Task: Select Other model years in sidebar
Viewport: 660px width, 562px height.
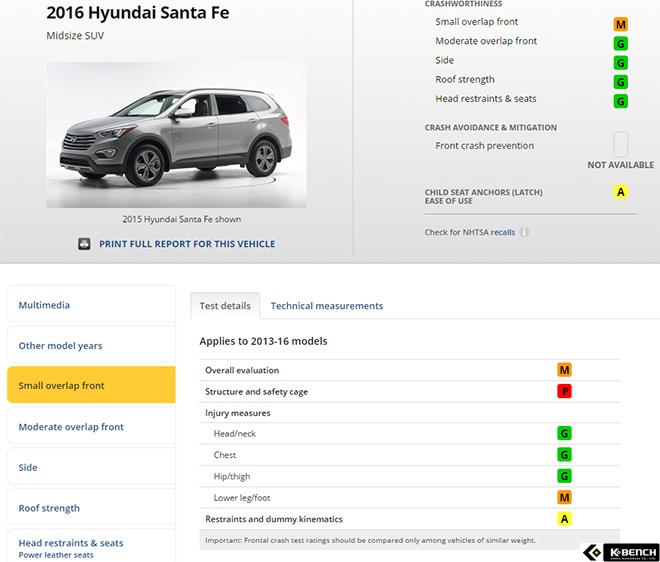Action: pos(91,345)
